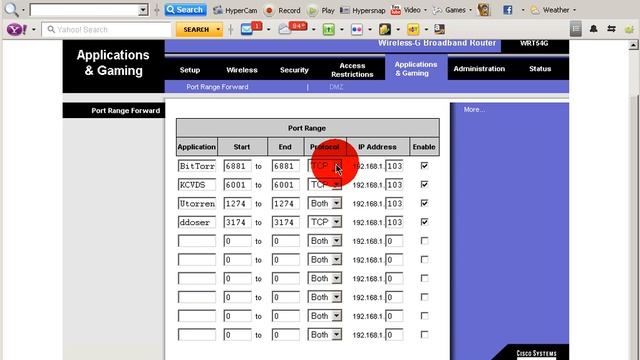640x360 pixels.
Task: Open the Protocol dropdown for Utorren
Action: click(x=324, y=203)
